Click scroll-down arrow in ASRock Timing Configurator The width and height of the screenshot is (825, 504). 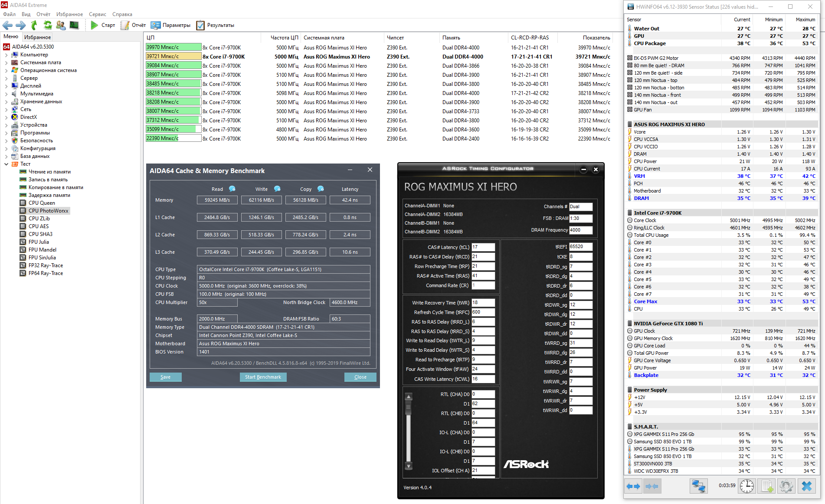408,466
